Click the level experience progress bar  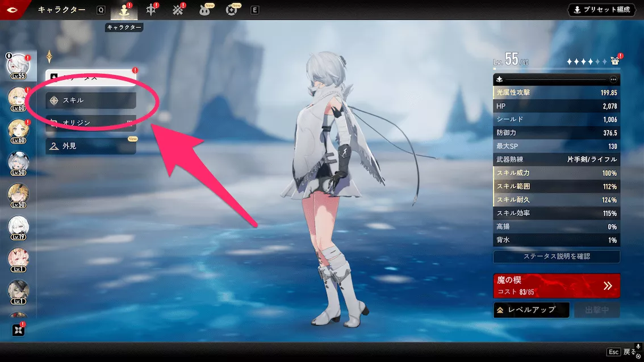tap(557, 69)
